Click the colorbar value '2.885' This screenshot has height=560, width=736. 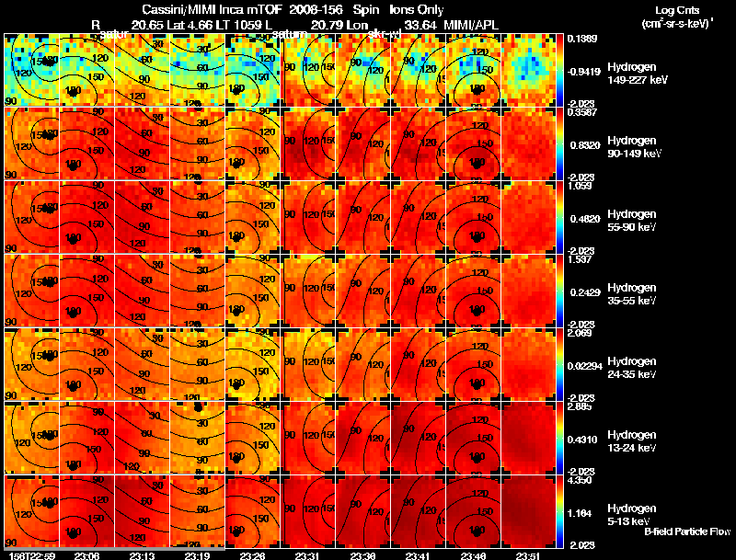[x=580, y=406]
